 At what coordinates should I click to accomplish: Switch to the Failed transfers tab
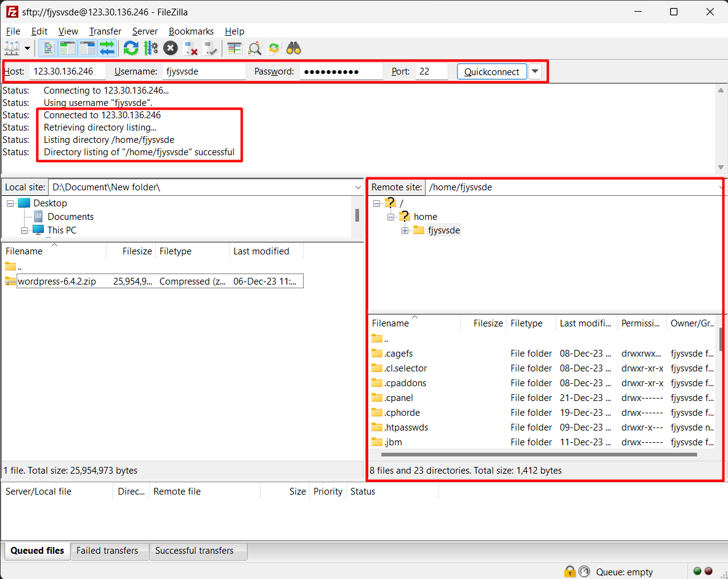tap(107, 551)
